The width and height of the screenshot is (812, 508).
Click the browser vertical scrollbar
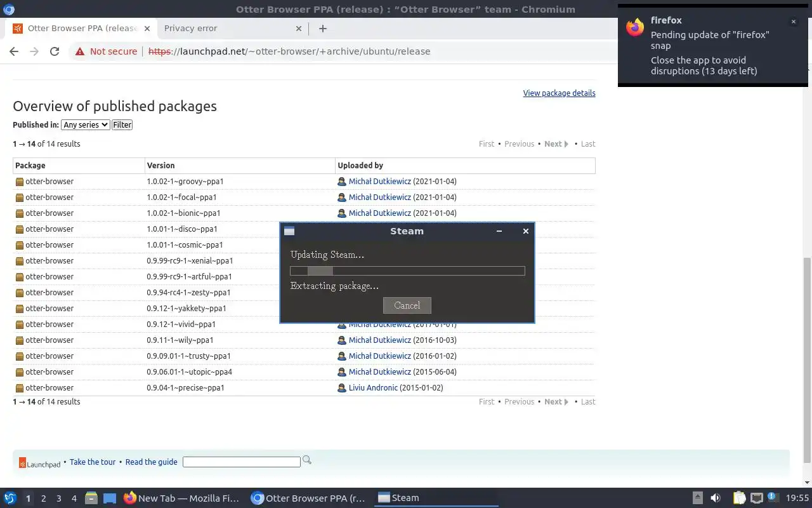[x=807, y=359]
